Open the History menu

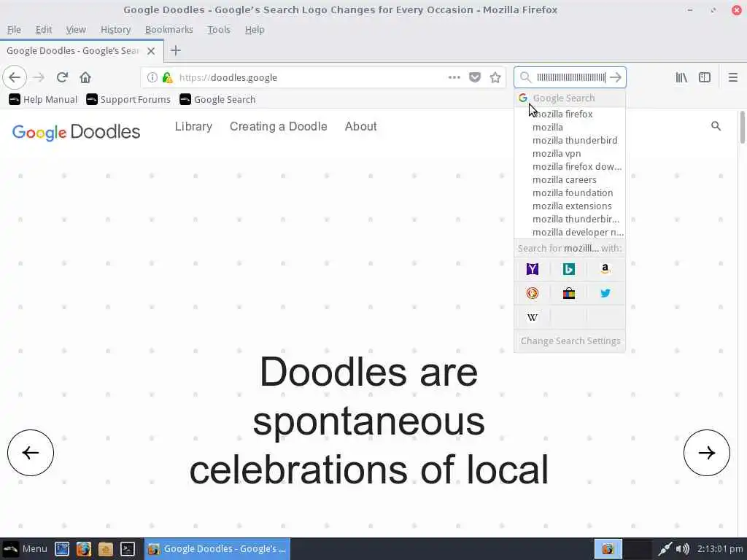click(115, 29)
